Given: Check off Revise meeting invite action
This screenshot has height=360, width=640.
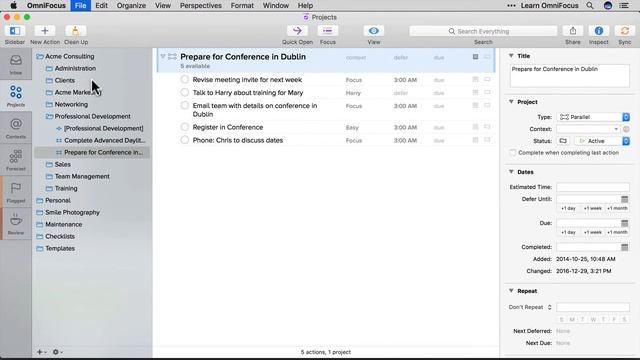Looking at the screenshot, I should pos(184,80).
